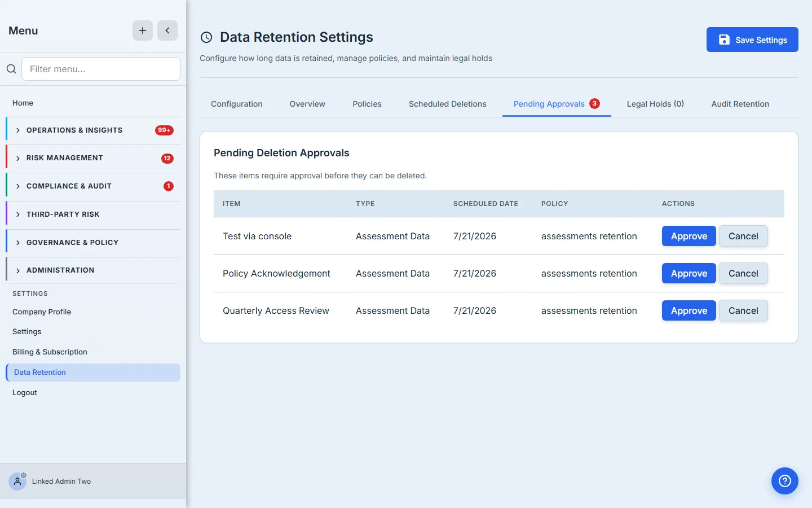This screenshot has height=508, width=812.
Task: Click the plus icon beside Menu
Action: 143,30
